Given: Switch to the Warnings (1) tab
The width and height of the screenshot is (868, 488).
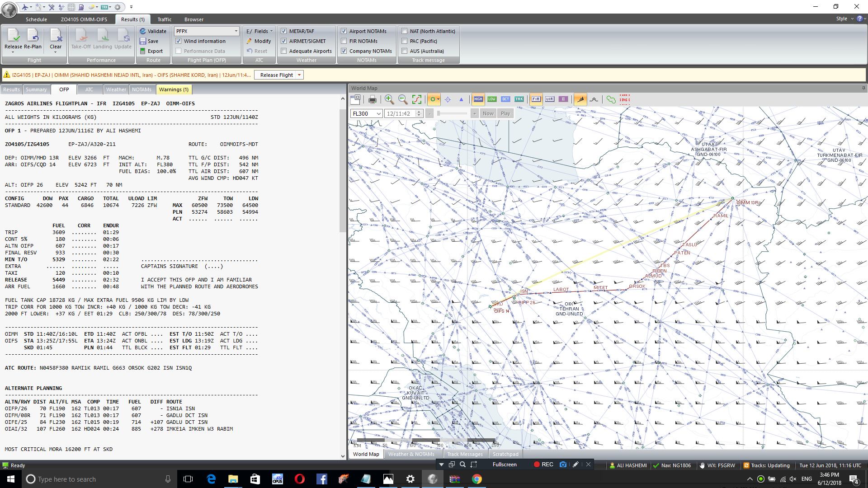Looking at the screenshot, I should [174, 89].
